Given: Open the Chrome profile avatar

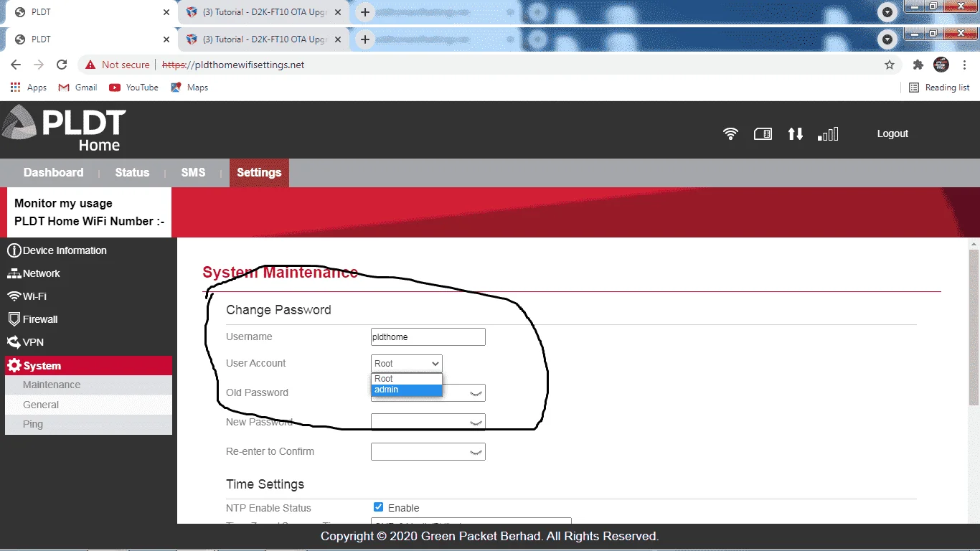Looking at the screenshot, I should [941, 65].
